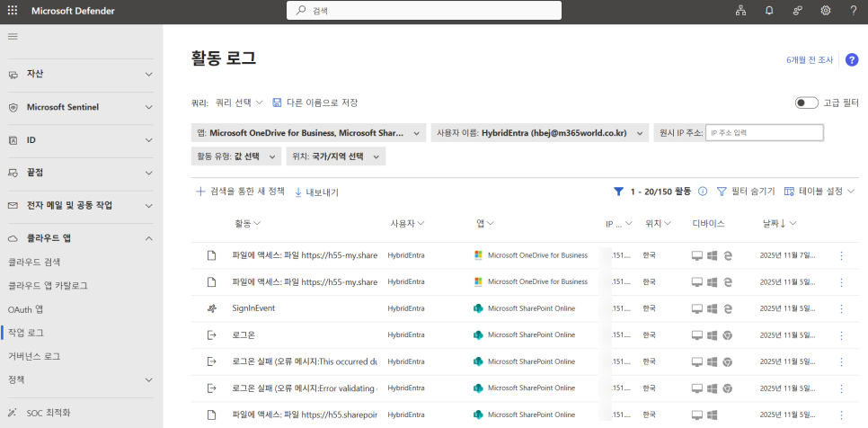Open row menu for 2025년 11월 7일 activity

coord(841,255)
